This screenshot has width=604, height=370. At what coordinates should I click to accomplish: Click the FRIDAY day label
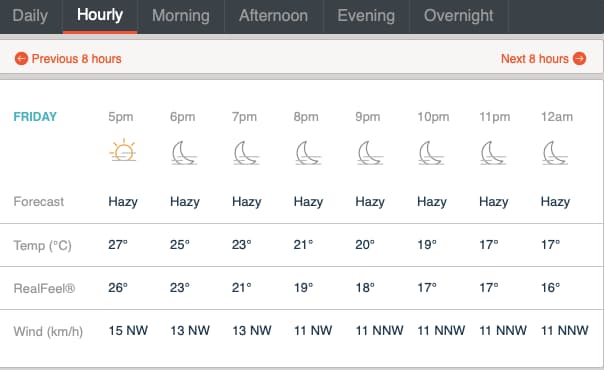pyautogui.click(x=35, y=117)
